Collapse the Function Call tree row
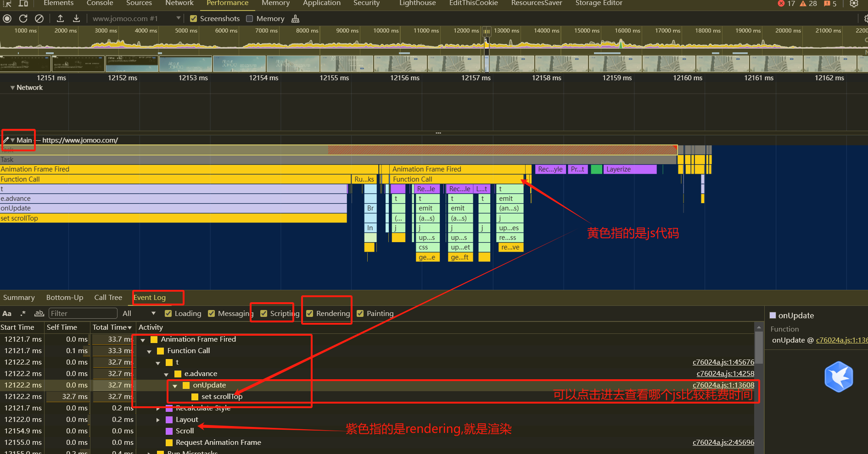This screenshot has width=868, height=454. coord(149,351)
